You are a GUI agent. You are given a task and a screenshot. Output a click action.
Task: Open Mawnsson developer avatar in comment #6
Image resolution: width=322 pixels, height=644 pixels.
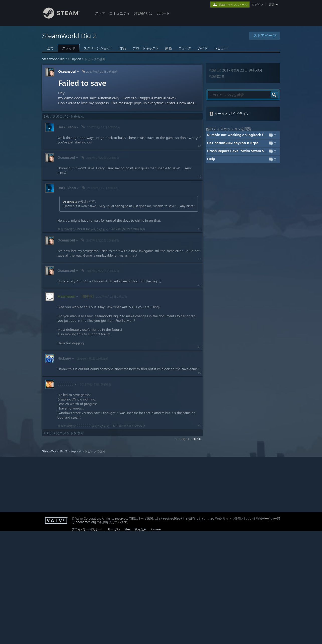point(50,297)
